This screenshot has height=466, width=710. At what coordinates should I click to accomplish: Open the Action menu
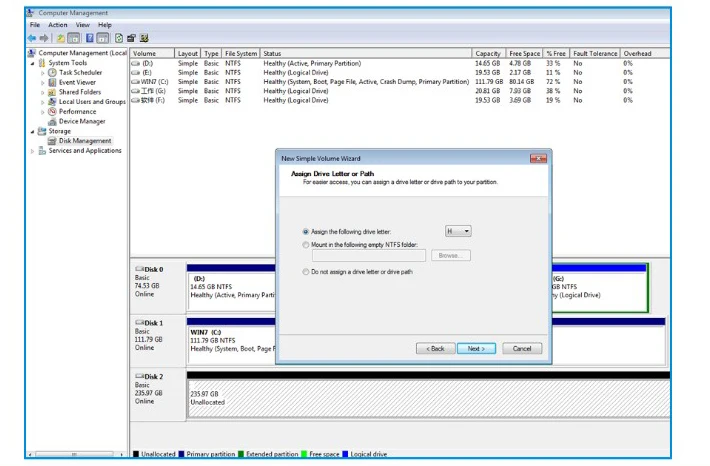[58, 25]
